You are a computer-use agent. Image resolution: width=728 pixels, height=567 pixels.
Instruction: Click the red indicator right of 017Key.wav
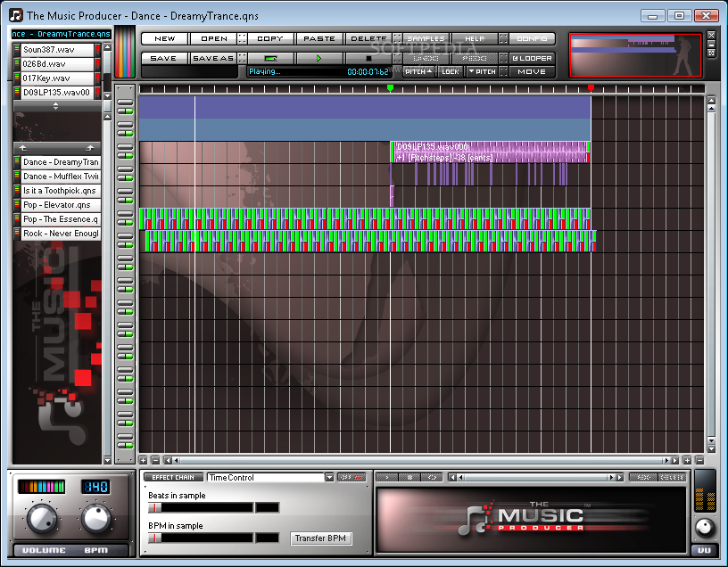coord(97,78)
